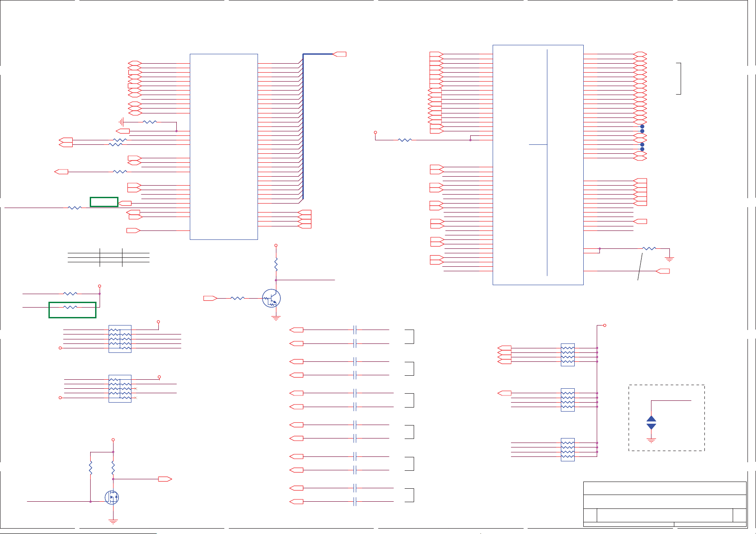Viewport: 756px width, 534px height.
Task: Click the topmost blue no-connect dot on large IC
Action: point(642,126)
